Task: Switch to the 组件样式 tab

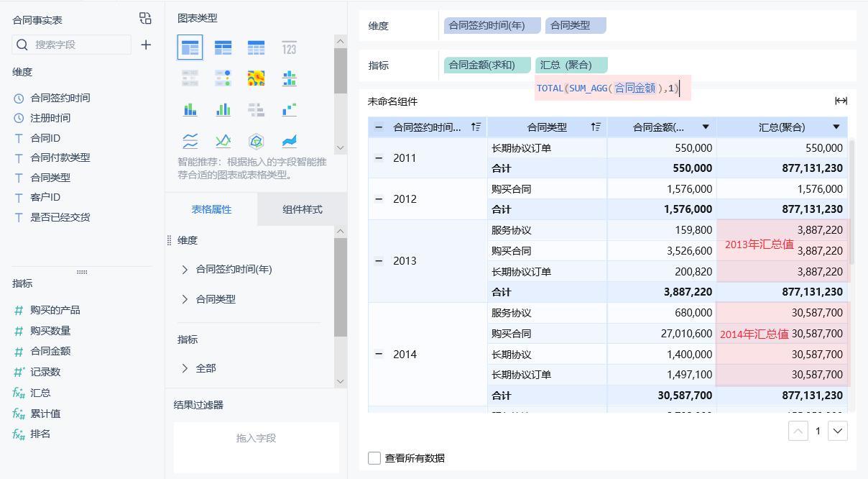Action: click(x=303, y=210)
